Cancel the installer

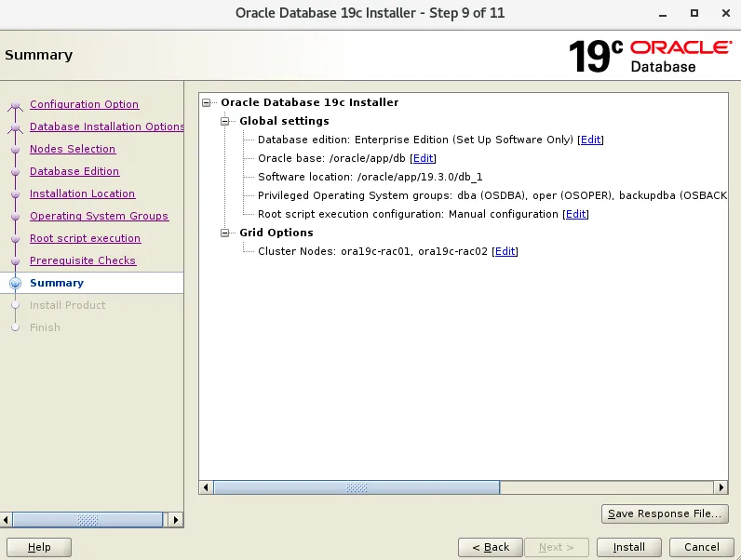[x=702, y=547]
